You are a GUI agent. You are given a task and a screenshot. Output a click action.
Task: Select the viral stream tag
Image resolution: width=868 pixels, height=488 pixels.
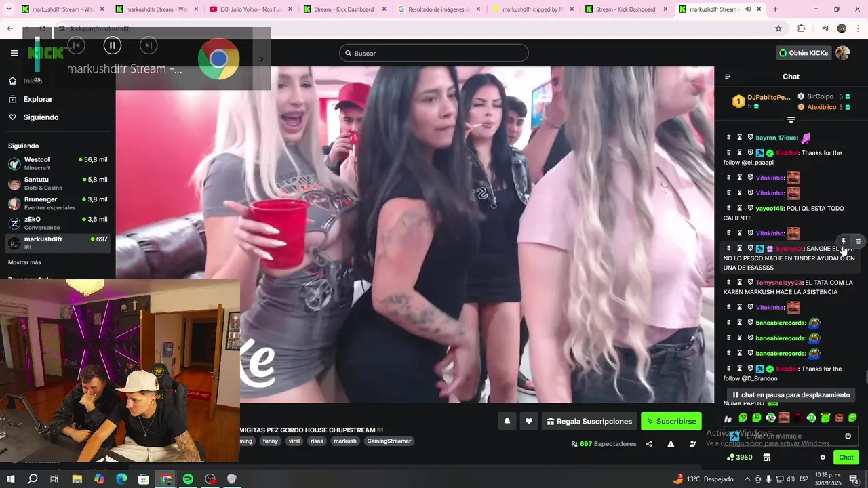point(294,441)
